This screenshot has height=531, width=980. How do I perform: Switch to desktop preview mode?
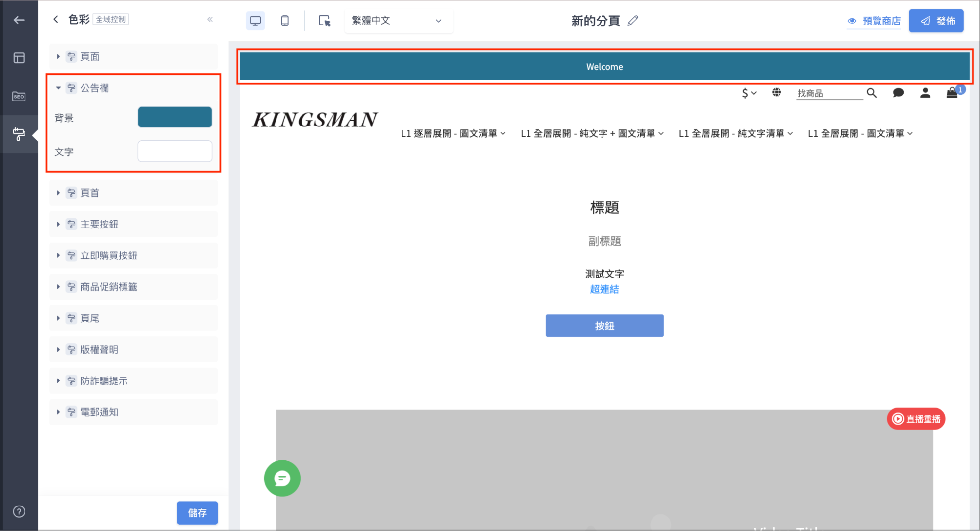255,21
